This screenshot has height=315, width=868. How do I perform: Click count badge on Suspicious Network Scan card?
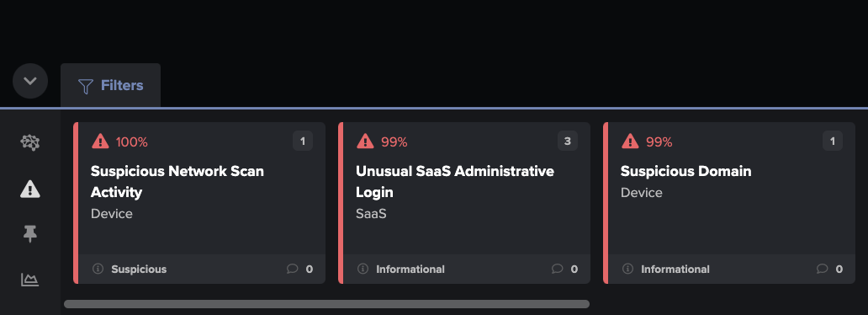pyautogui.click(x=303, y=141)
